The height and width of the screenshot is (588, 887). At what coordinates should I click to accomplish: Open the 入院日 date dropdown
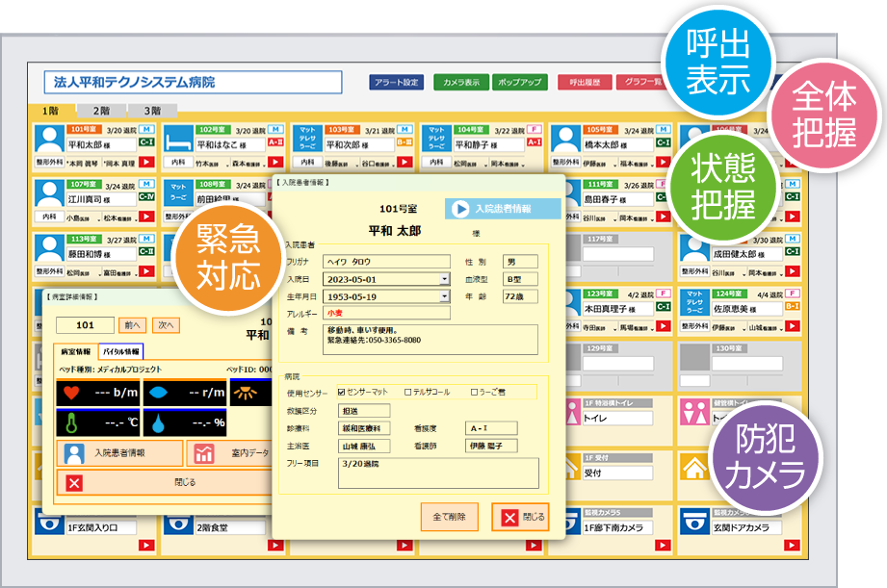pyautogui.click(x=444, y=279)
